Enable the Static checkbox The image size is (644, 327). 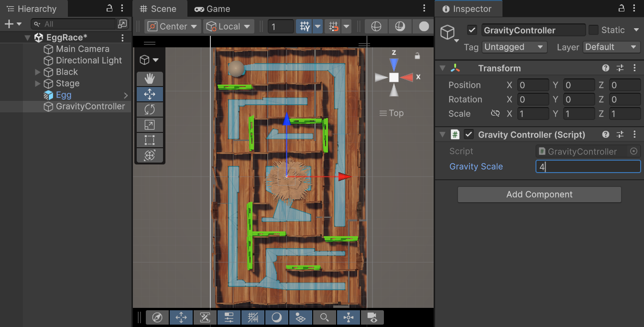click(x=593, y=30)
